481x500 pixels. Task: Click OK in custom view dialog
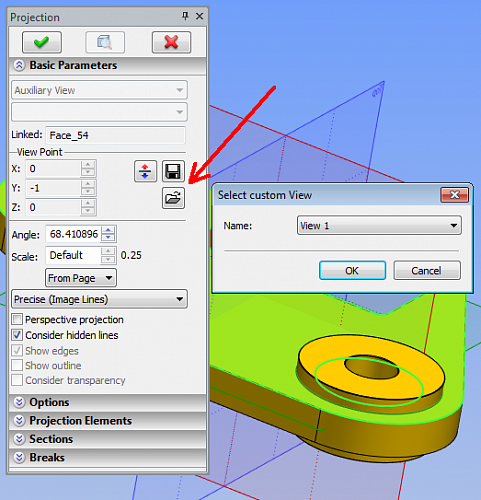click(352, 270)
